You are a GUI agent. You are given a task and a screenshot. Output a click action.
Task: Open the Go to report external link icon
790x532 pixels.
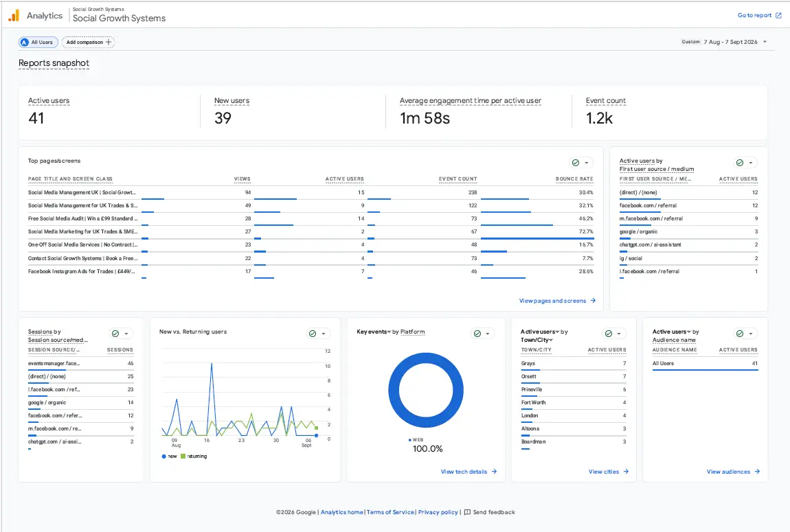click(778, 16)
